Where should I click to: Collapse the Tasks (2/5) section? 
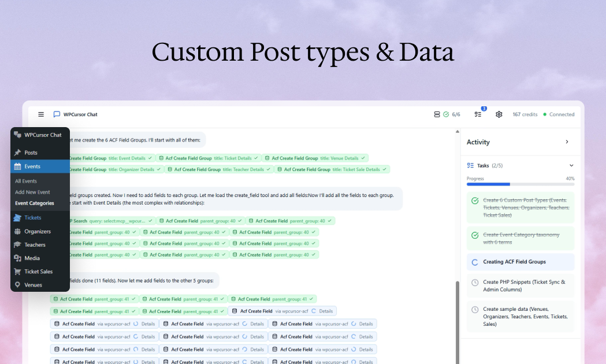point(571,165)
